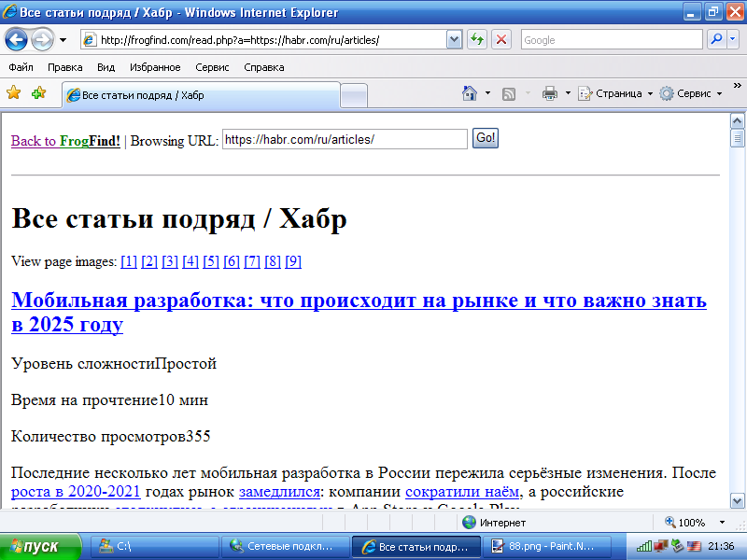Image resolution: width=747 pixels, height=560 pixels.
Task: Open the recent pages dropdown beside Forward
Action: 63,40
